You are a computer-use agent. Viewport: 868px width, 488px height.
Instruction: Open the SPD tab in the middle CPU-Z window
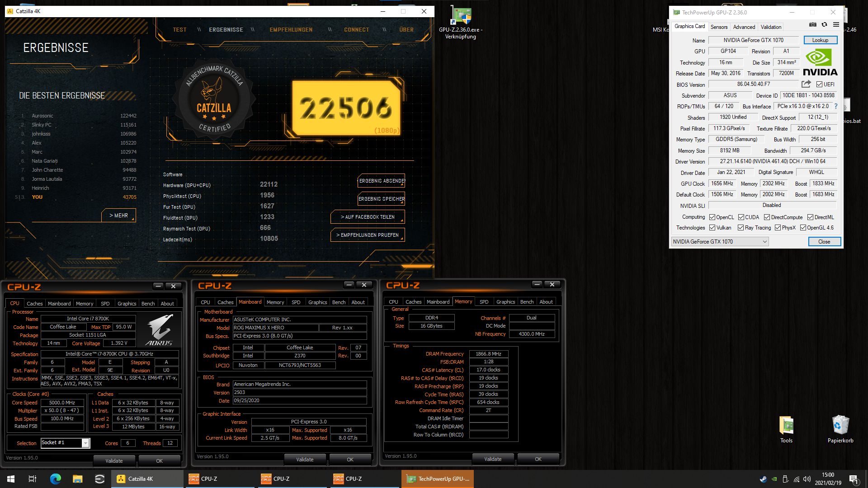(296, 302)
